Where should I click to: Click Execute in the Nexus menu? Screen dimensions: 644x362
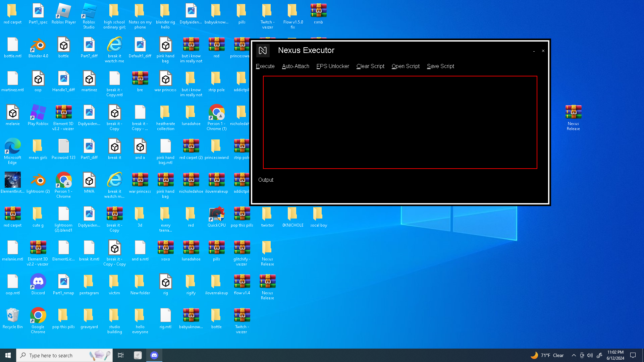point(265,66)
